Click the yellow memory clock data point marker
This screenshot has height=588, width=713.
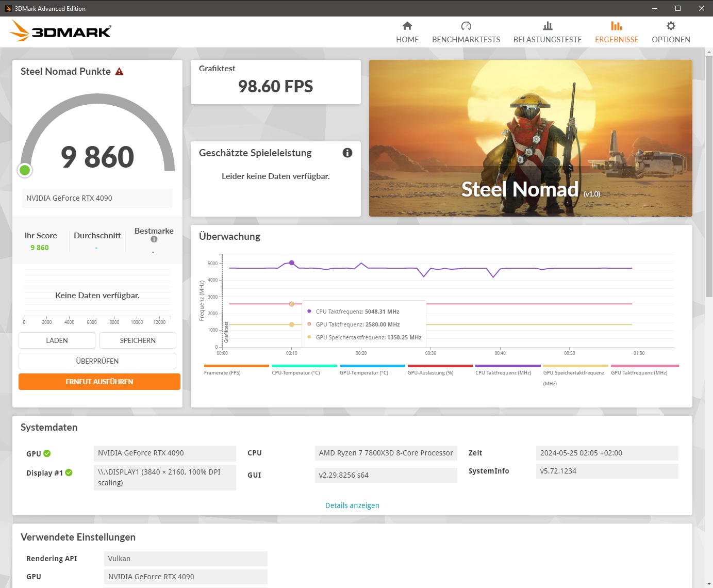click(292, 324)
